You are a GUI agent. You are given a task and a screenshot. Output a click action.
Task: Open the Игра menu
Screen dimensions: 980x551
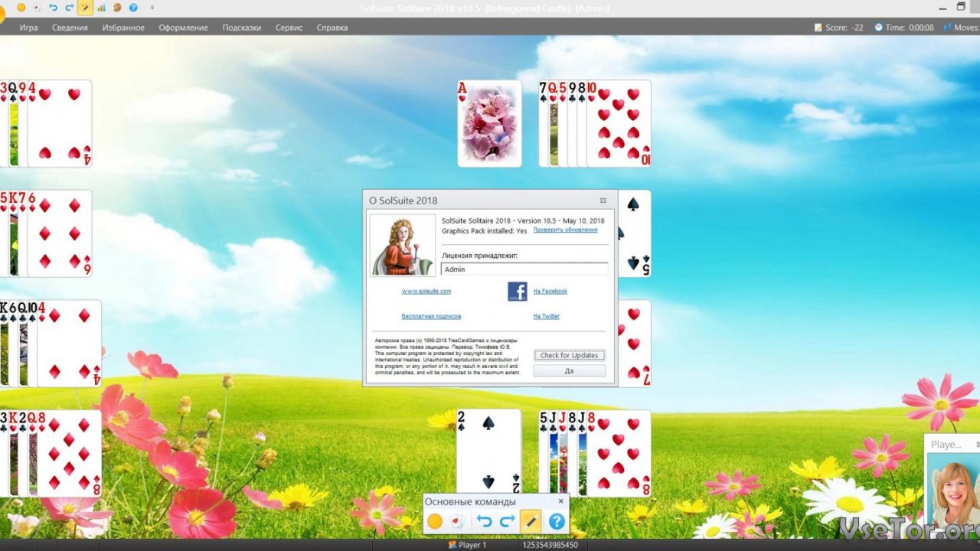pos(28,28)
